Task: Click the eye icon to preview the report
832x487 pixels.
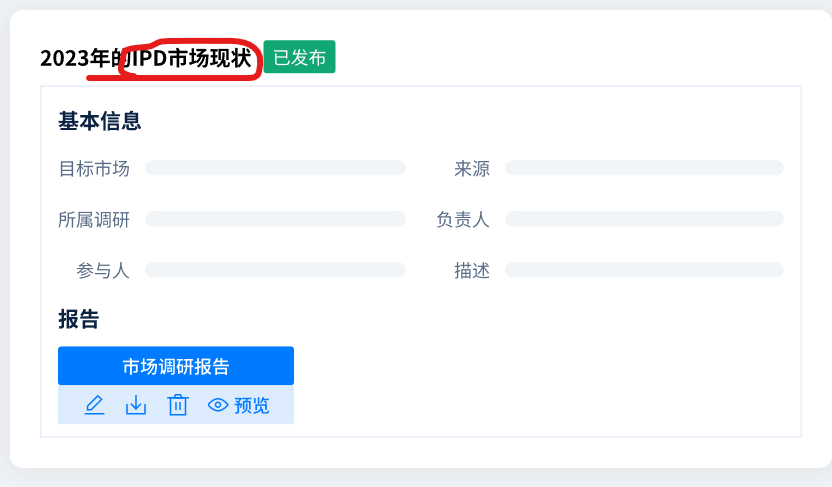Action: click(x=218, y=405)
